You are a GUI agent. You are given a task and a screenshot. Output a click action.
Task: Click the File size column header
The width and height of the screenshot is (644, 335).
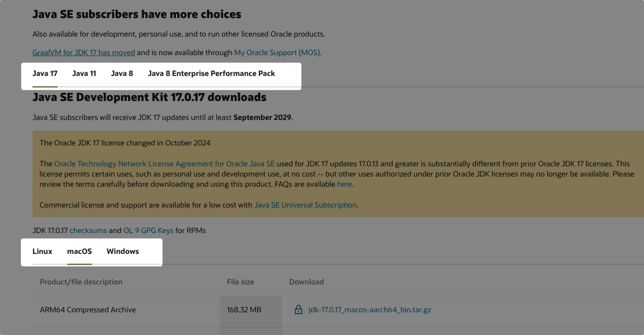pos(240,282)
